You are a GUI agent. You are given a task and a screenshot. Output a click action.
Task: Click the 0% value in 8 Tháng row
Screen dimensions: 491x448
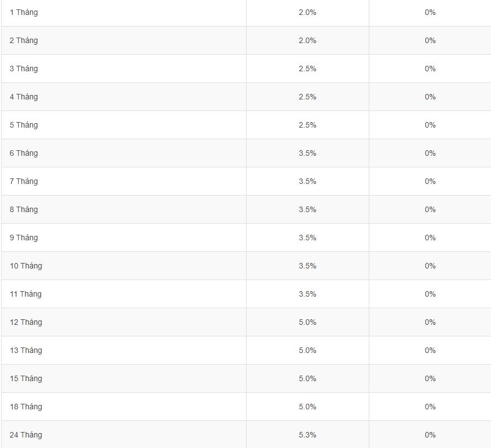coord(430,209)
